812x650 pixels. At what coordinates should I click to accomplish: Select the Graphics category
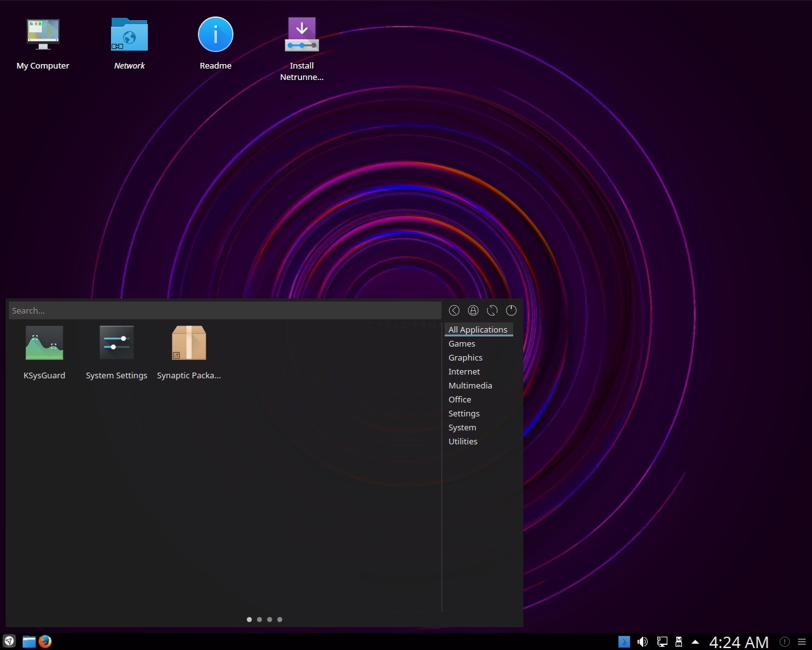(466, 357)
